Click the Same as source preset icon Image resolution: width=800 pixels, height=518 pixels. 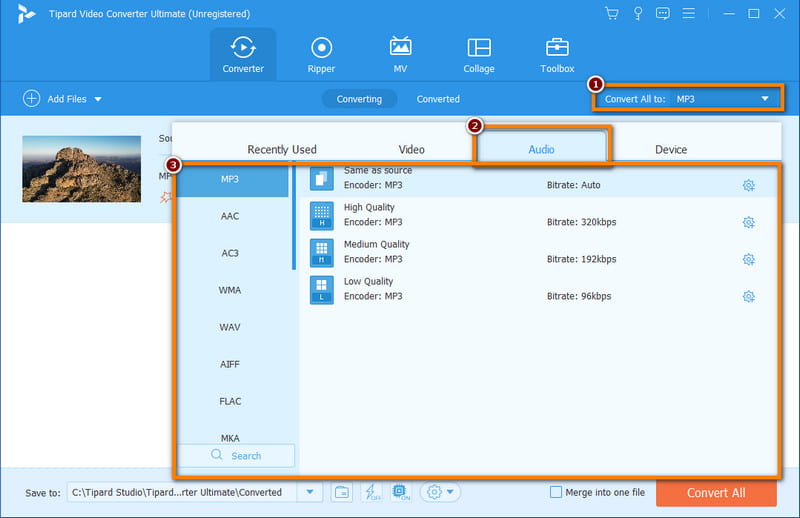[x=321, y=178]
